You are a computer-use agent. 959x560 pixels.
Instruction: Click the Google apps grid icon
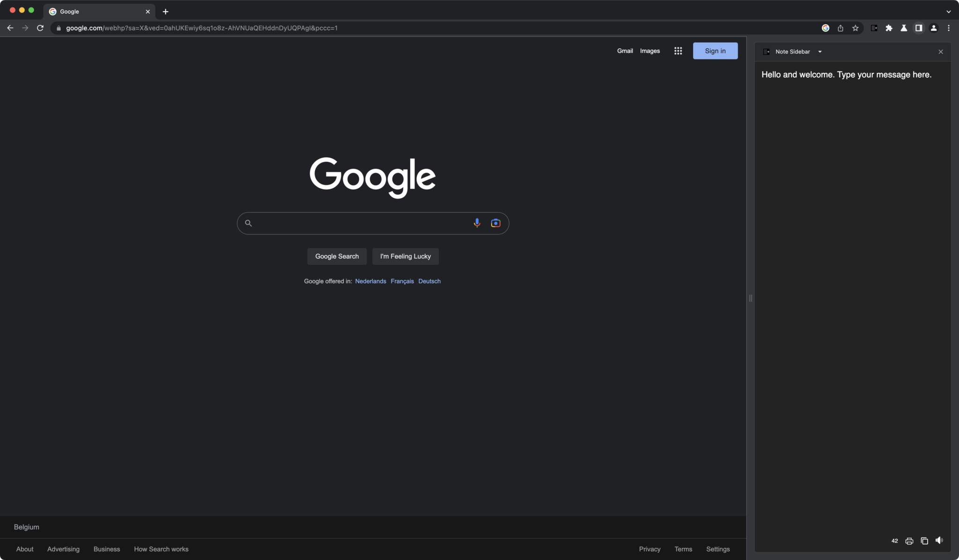click(x=679, y=51)
